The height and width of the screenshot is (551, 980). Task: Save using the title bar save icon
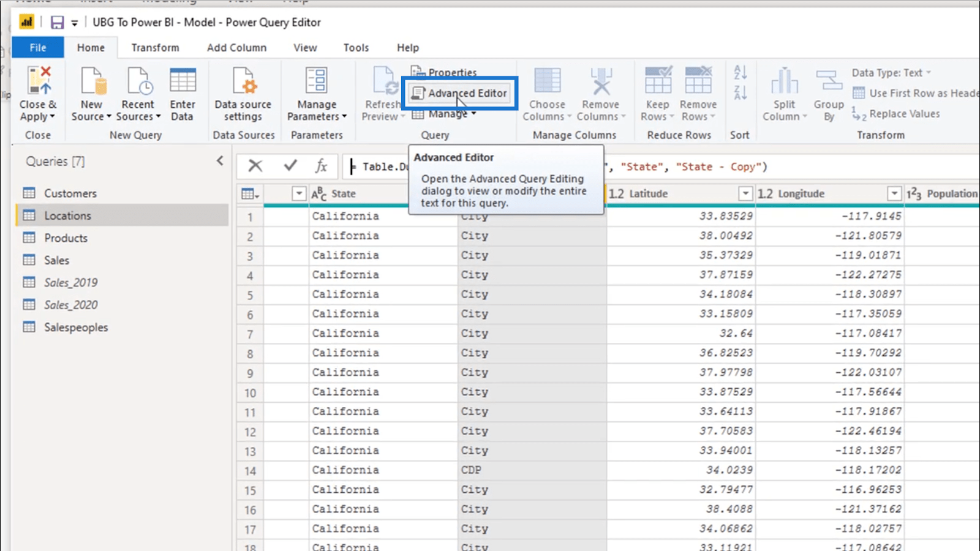57,23
